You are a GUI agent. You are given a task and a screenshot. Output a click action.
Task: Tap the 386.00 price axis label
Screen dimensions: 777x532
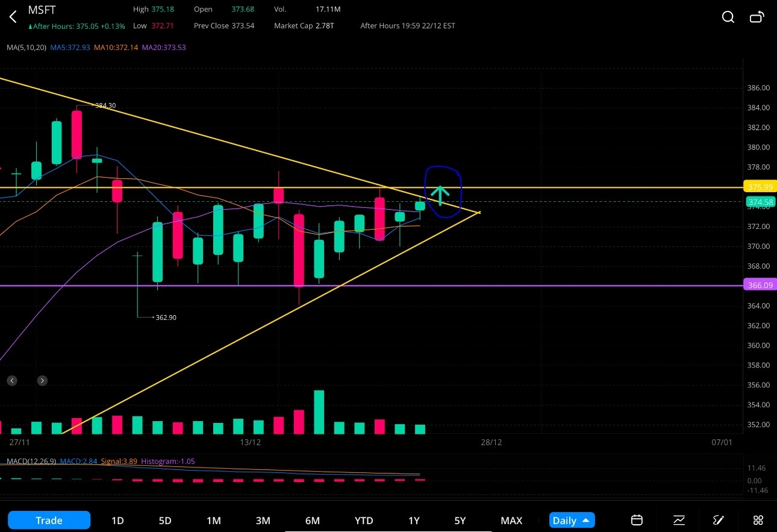758,88
